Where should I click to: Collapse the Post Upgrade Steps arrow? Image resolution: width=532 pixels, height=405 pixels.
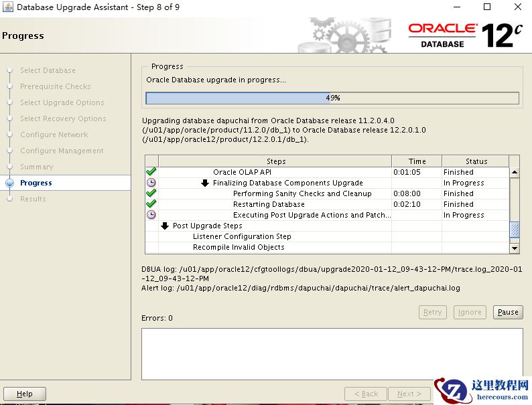pos(165,226)
